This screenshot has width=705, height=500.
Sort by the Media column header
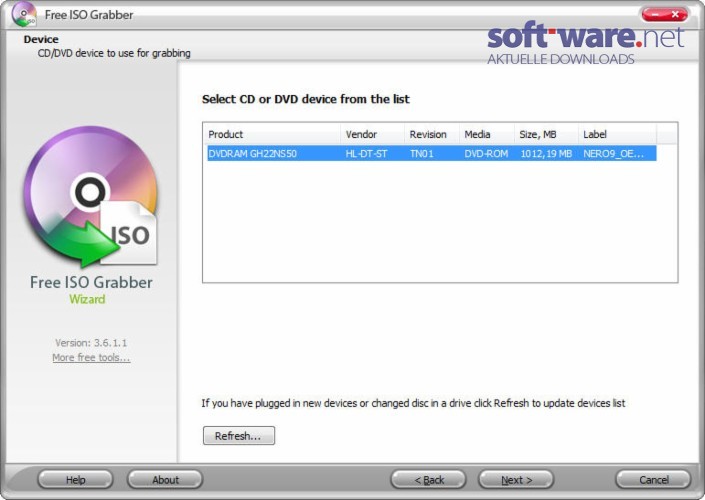pos(486,134)
